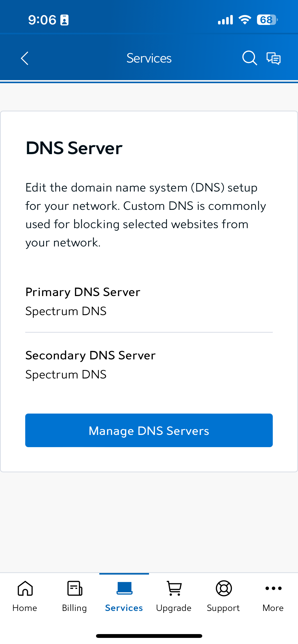Tap the Secondary DNS Server entry
The width and height of the screenshot is (298, 644).
point(90,365)
